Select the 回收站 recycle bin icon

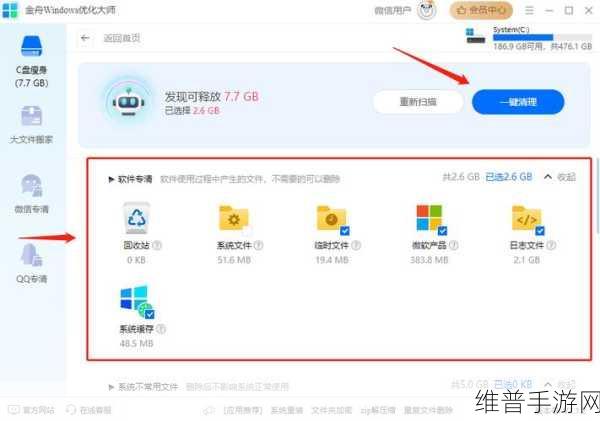point(137,218)
